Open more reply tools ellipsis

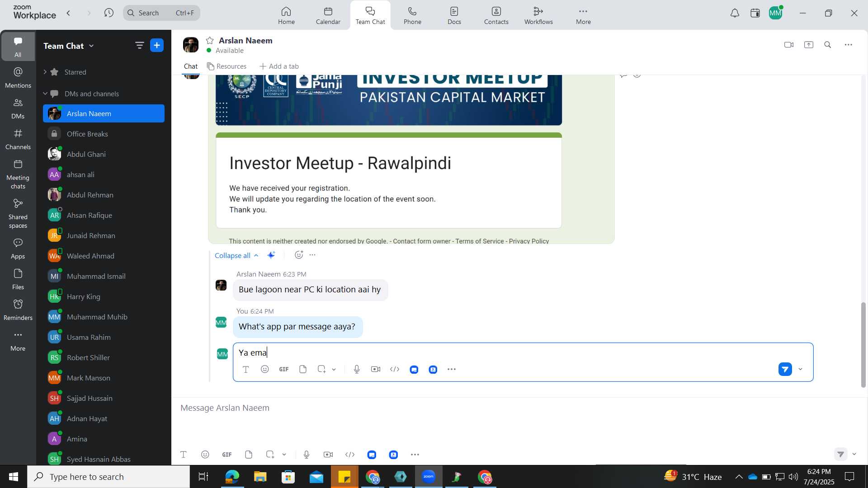(452, 369)
